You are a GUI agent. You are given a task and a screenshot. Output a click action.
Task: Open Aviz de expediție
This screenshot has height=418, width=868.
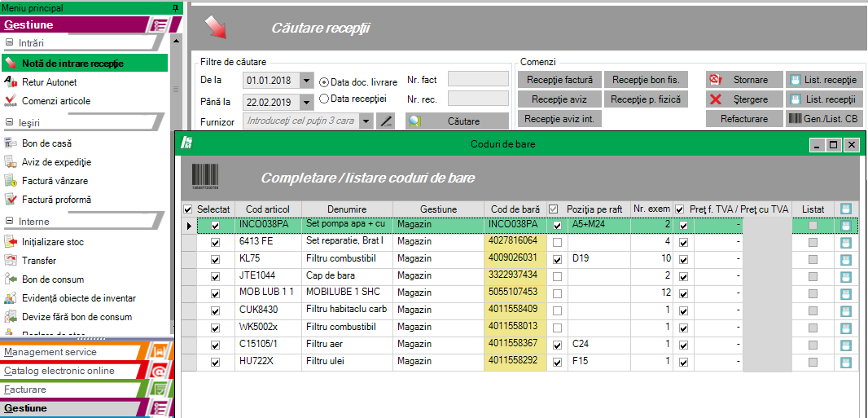[56, 162]
